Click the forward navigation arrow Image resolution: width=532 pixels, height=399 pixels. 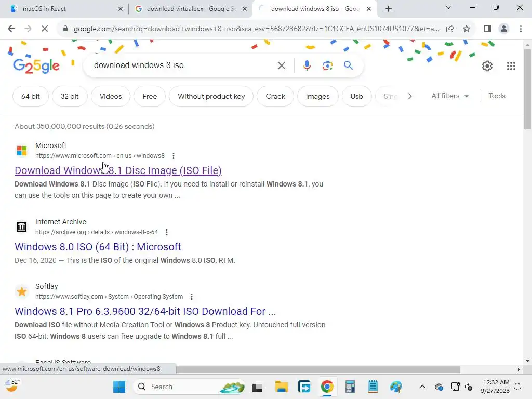point(28,29)
